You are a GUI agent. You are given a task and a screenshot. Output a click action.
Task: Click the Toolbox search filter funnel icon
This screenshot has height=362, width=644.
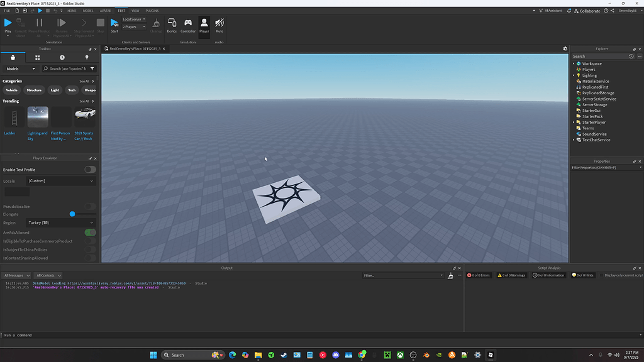(92, 69)
